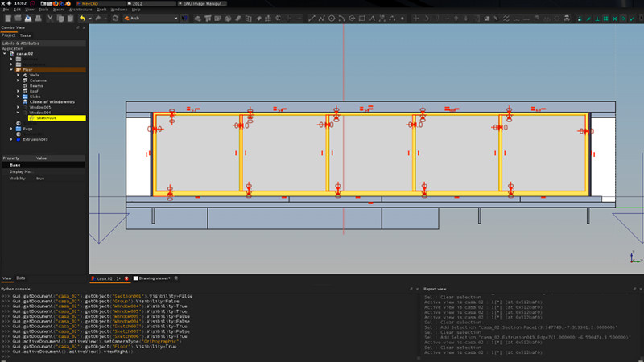This screenshot has height=362, width=644.
Task: Toggle the green snap intersection X icon
Action: pos(615,19)
